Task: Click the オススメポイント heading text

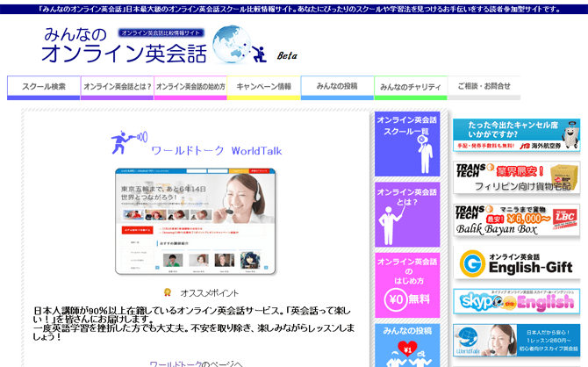Action: [x=209, y=293]
